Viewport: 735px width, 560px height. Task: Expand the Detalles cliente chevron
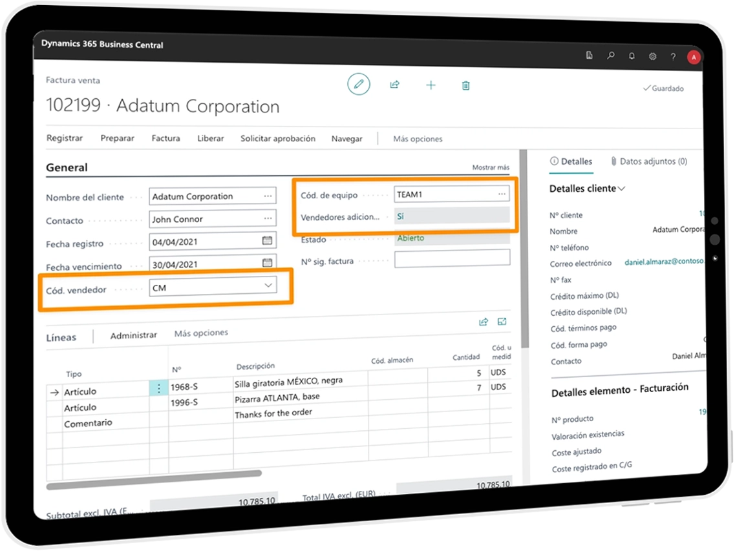[622, 189]
